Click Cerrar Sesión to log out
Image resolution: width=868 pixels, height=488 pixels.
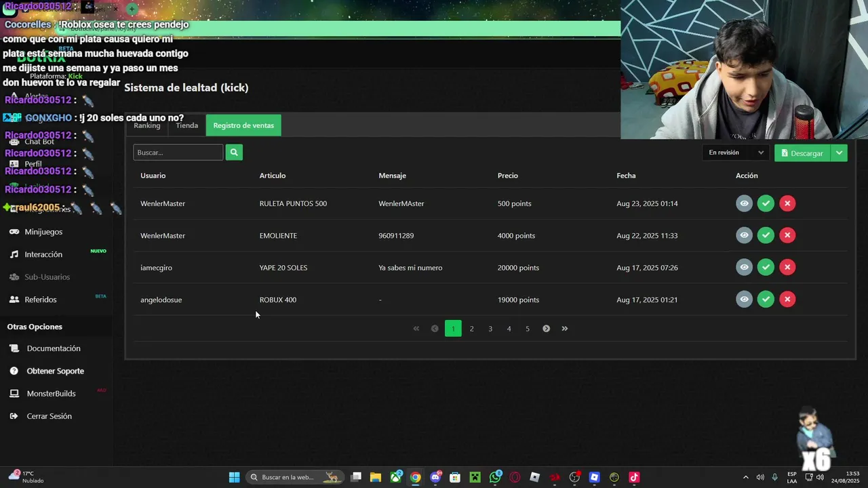(49, 416)
